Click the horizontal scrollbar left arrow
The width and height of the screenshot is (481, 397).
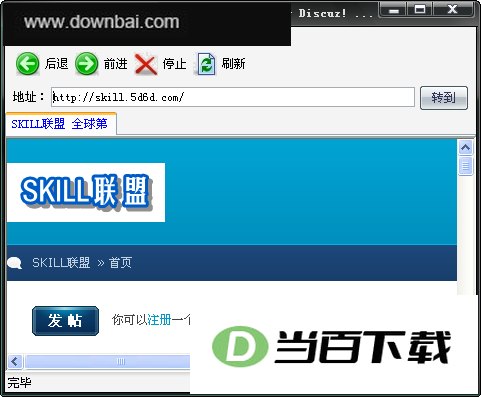[15, 361]
